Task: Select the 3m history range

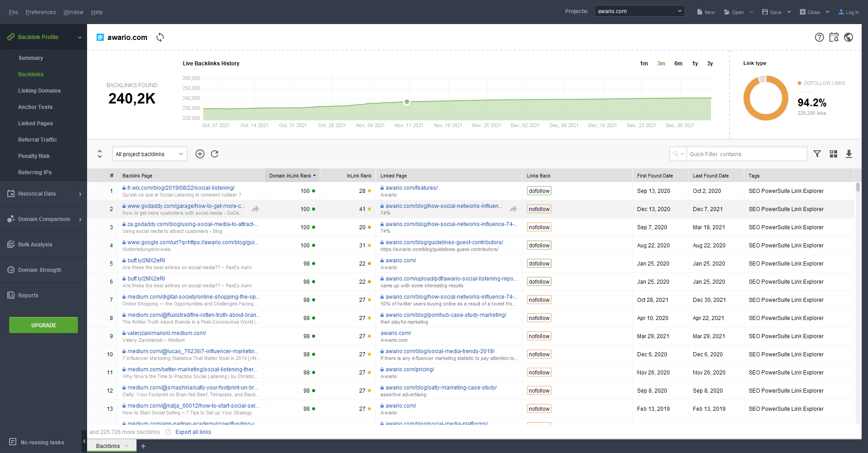Action: pos(661,64)
